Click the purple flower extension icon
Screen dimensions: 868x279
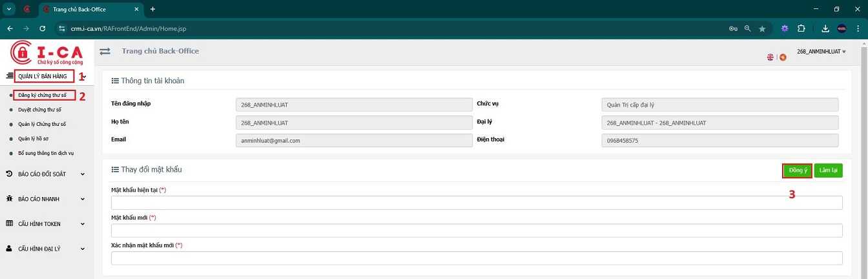(785, 28)
